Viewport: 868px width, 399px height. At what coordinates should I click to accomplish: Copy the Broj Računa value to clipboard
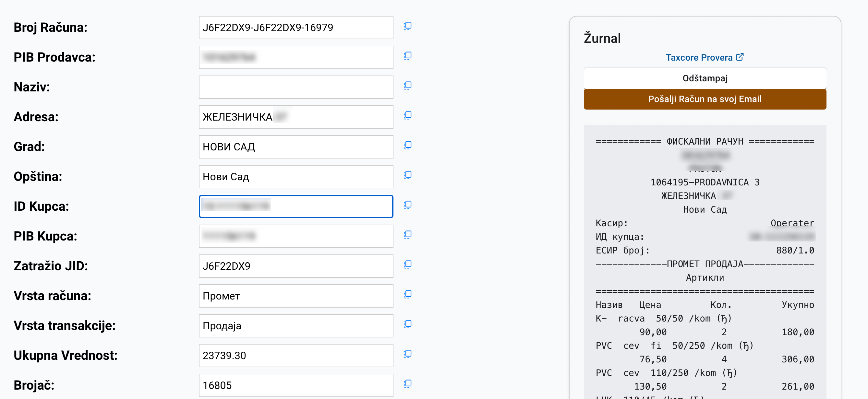(x=407, y=25)
